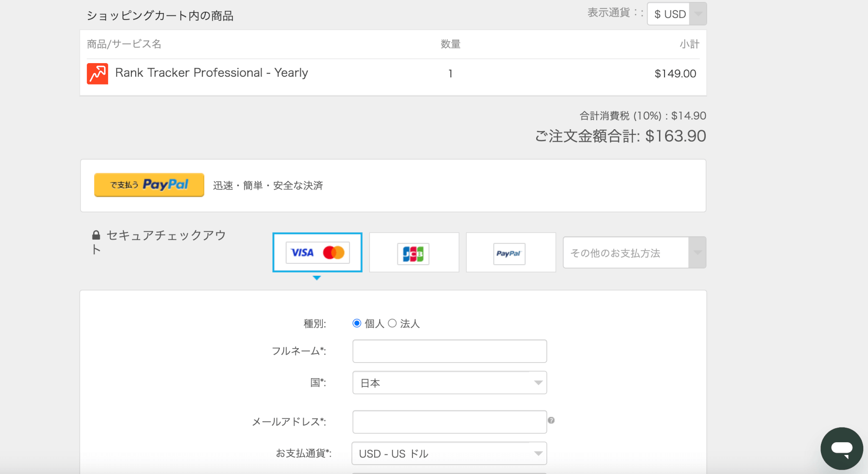Click the email help question mark icon
Image resolution: width=868 pixels, height=474 pixels.
click(x=551, y=420)
